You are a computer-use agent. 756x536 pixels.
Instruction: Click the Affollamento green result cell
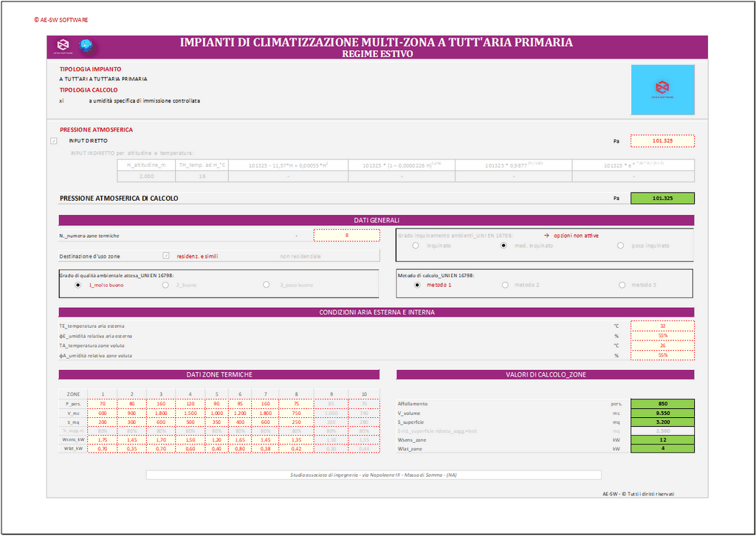point(662,404)
